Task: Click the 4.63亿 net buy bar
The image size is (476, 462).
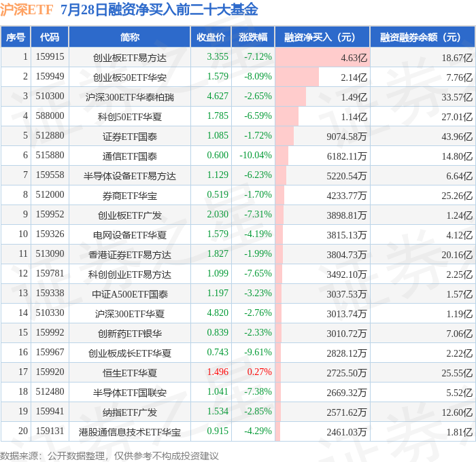Action: coord(322,57)
